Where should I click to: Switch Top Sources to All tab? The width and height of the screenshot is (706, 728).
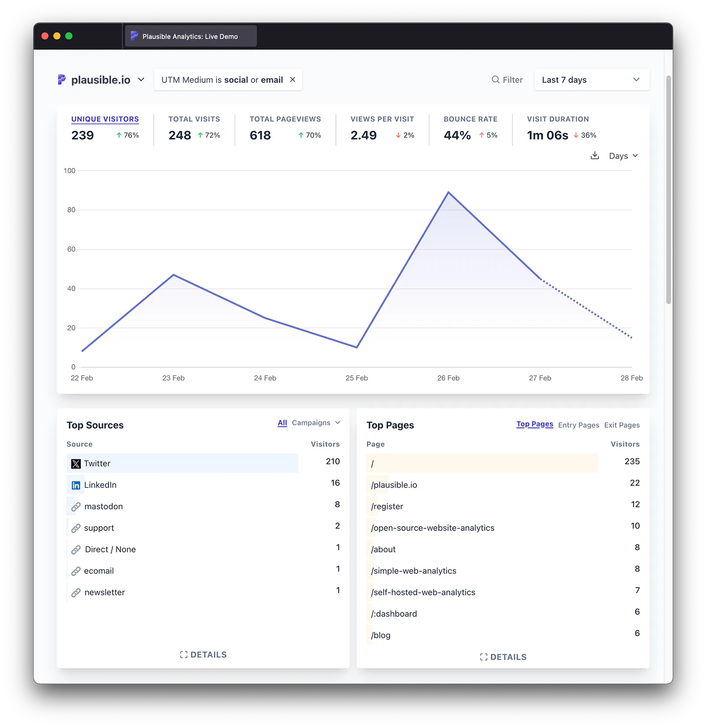pyautogui.click(x=282, y=423)
